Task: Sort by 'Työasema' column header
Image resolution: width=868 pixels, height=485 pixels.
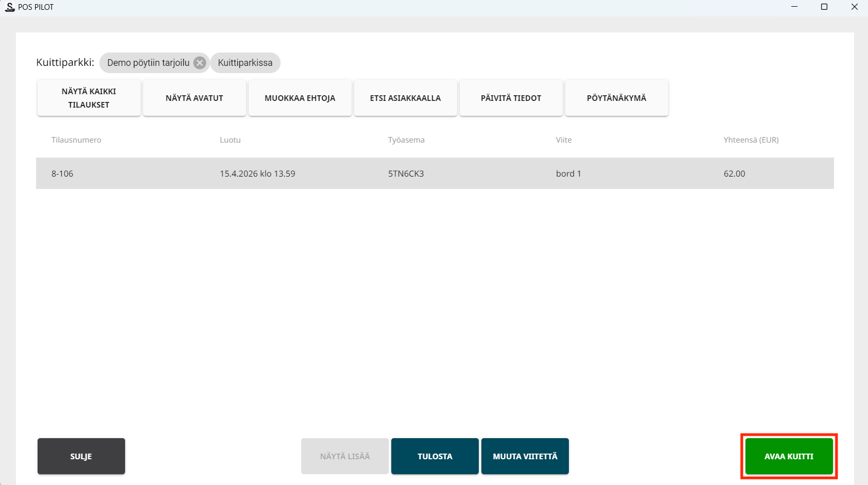Action: (406, 140)
